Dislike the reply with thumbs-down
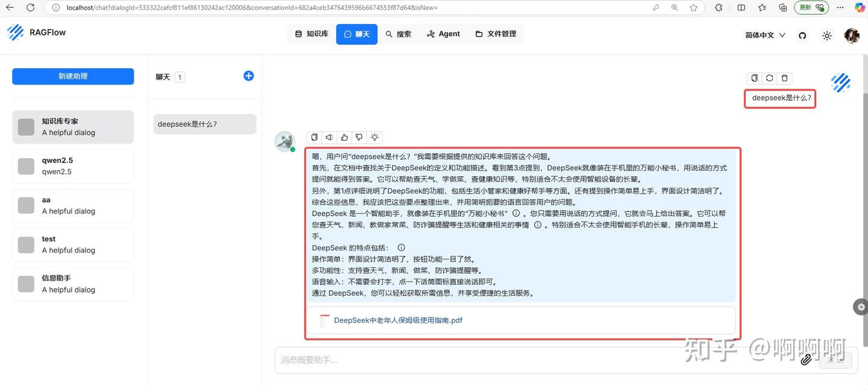Viewport: 868px width, 385px height. pyautogui.click(x=359, y=138)
